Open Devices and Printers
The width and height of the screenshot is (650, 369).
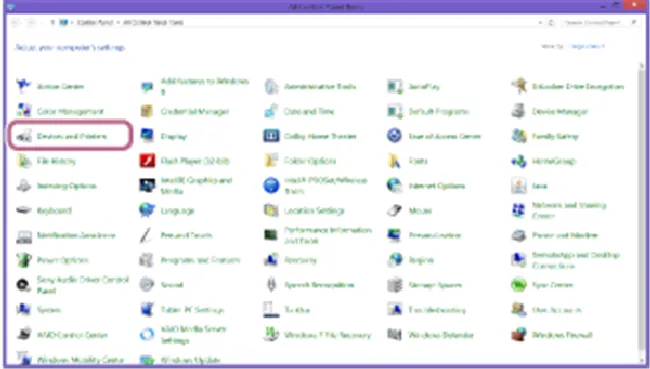(72, 136)
